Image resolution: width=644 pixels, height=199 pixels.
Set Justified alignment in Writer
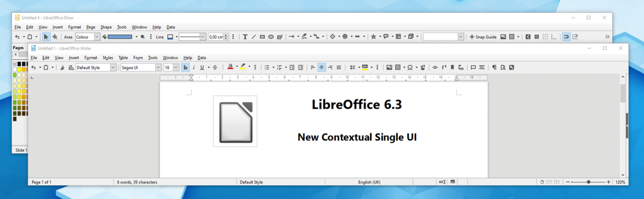point(339,67)
